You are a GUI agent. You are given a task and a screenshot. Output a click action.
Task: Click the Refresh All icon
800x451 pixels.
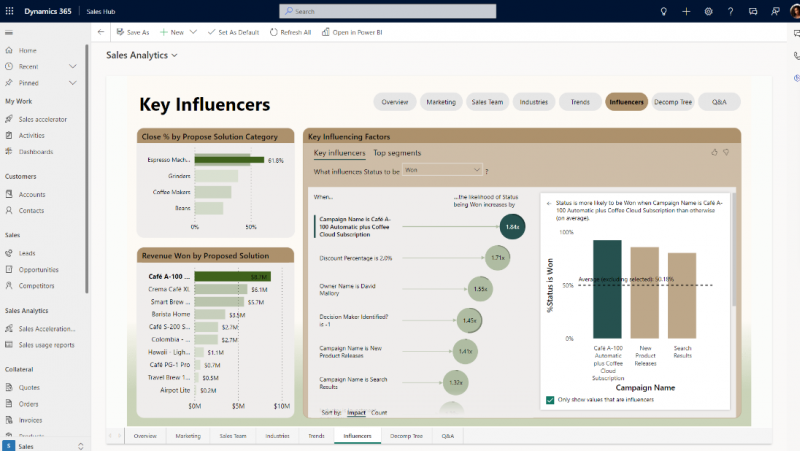(274, 32)
